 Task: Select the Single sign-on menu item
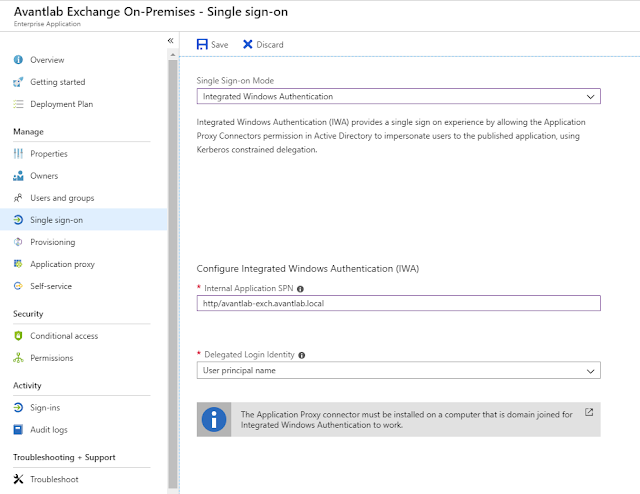click(x=83, y=220)
